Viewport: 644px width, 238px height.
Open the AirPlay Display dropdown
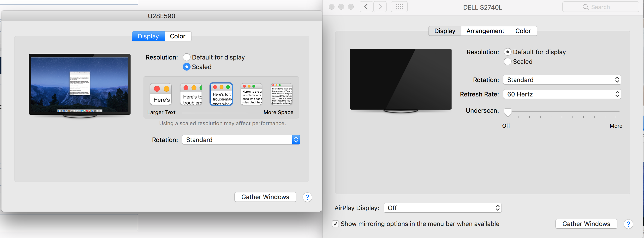click(x=442, y=208)
